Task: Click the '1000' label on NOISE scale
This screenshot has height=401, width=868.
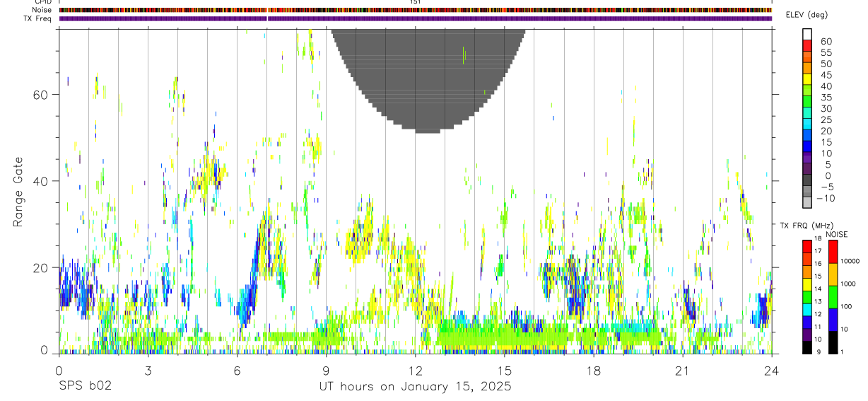Action: pos(848,284)
